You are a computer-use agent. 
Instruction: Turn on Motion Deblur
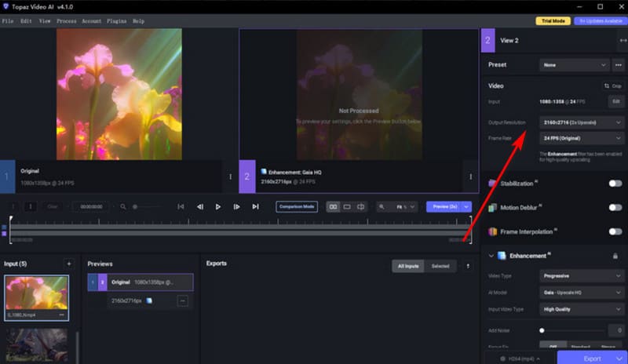(x=615, y=208)
